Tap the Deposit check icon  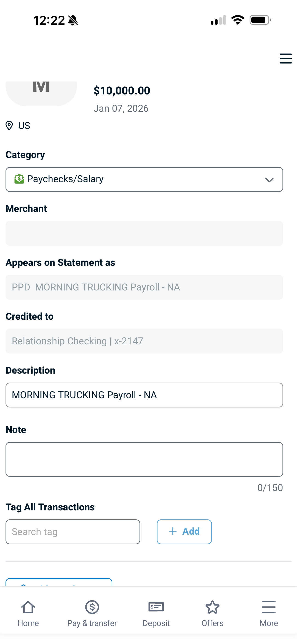(156, 607)
